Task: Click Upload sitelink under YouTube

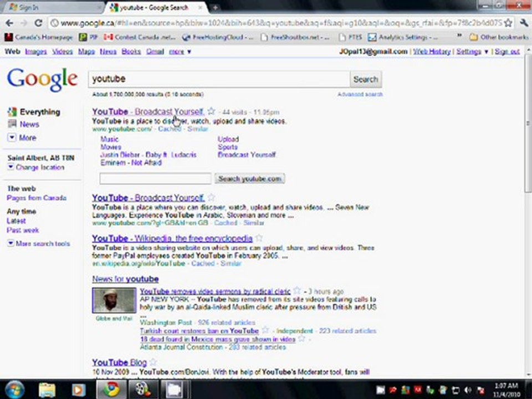Action: 228,139
